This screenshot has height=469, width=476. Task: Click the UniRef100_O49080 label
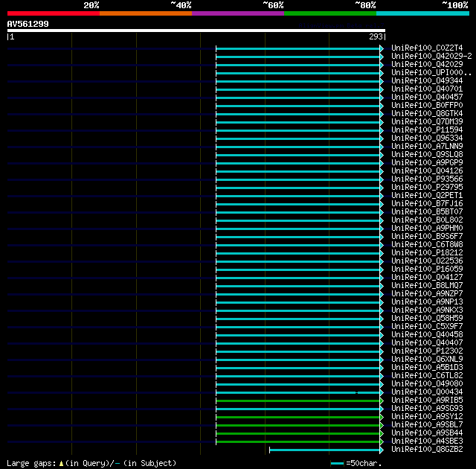[427, 384]
